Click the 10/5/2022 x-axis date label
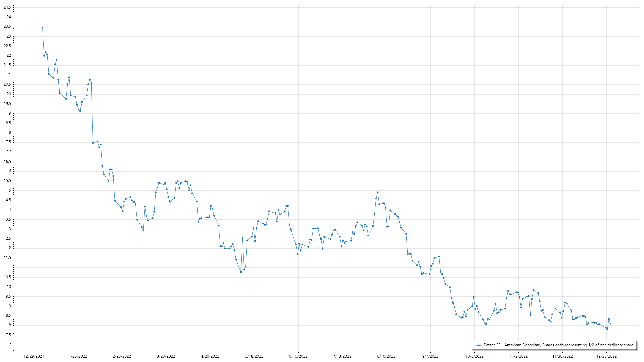Screen dimensions: 644x362 coord(474,356)
